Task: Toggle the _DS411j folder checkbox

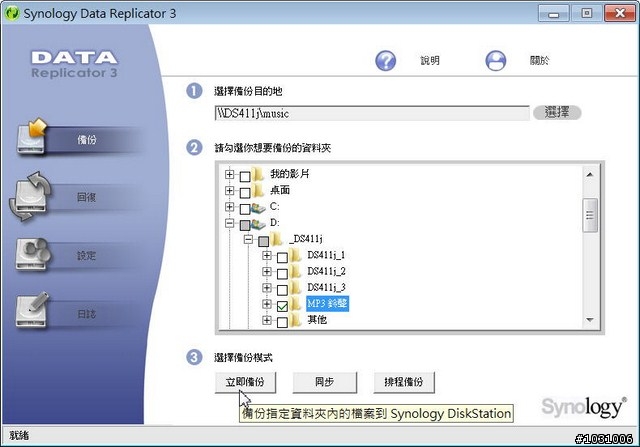Action: [264, 241]
